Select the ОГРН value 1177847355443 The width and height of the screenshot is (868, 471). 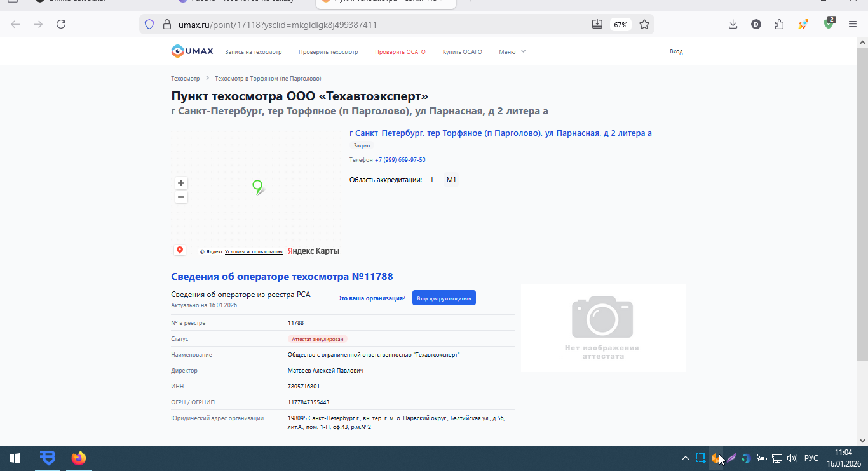(308, 402)
